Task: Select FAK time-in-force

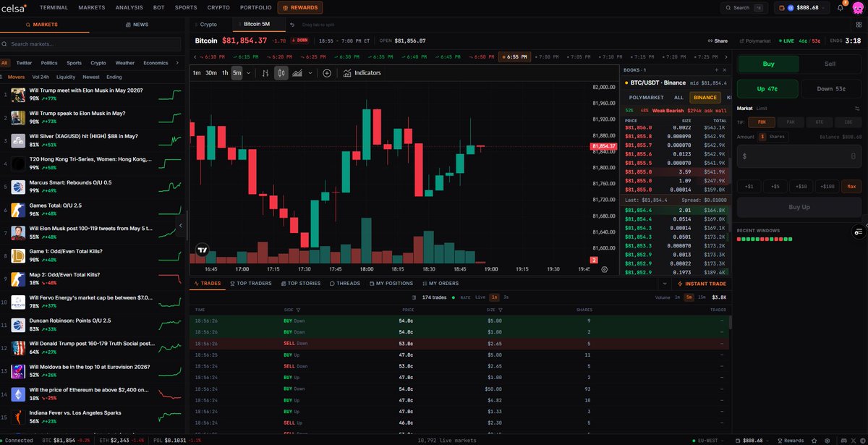Action: (790, 122)
